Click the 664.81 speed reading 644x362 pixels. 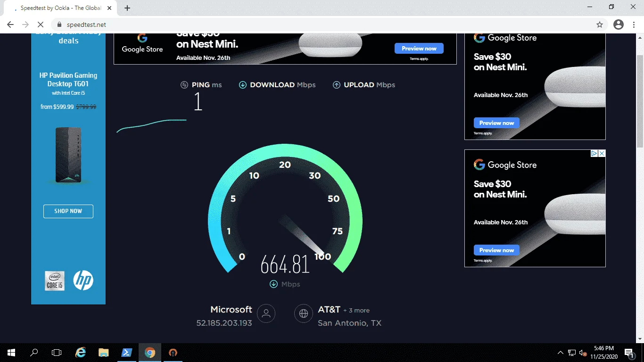pyautogui.click(x=285, y=264)
